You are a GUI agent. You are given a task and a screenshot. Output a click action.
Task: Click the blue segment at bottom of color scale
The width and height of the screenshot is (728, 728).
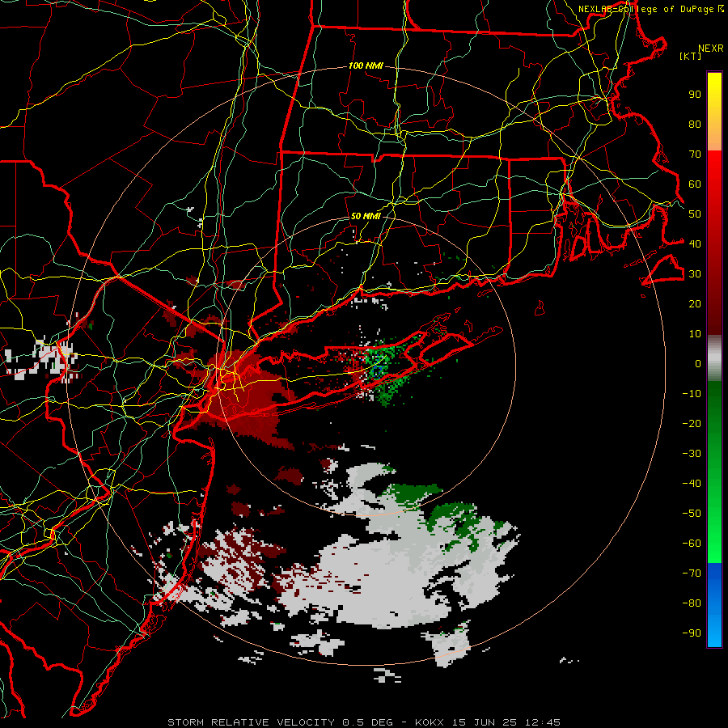[714, 605]
